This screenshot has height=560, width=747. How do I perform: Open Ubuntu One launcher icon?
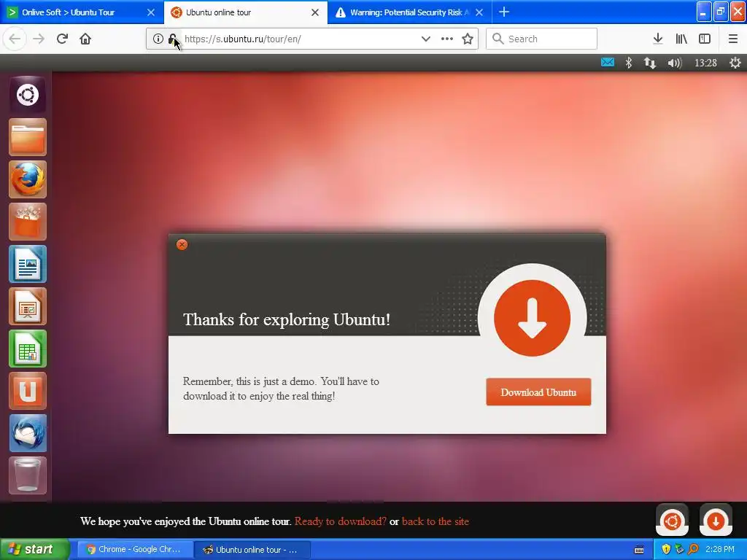pyautogui.click(x=28, y=392)
